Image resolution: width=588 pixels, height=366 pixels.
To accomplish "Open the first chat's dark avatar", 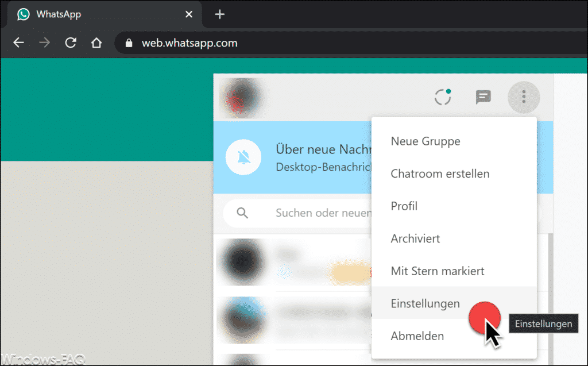I will point(243,261).
